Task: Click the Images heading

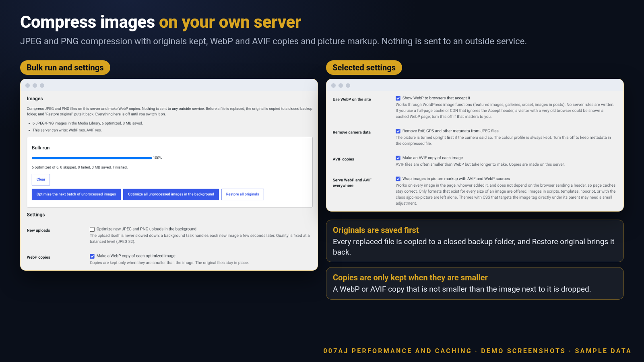Action: 35,99
